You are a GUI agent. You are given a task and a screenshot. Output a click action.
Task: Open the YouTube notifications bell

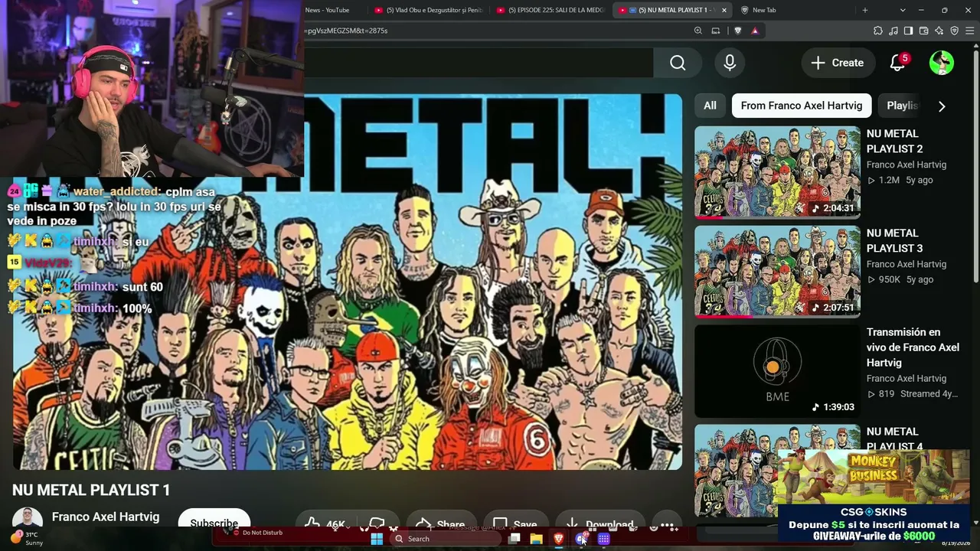[x=897, y=63]
